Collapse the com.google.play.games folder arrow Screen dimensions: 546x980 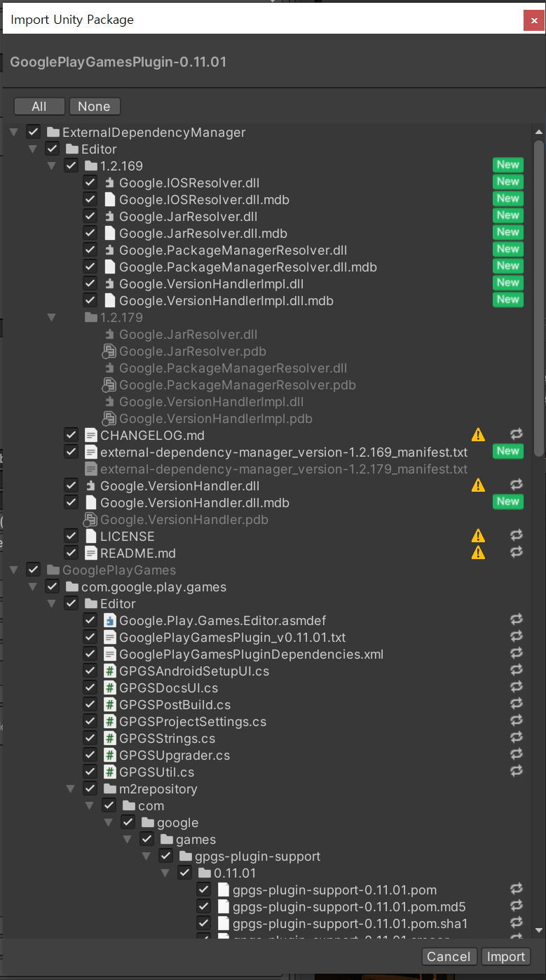point(32,587)
